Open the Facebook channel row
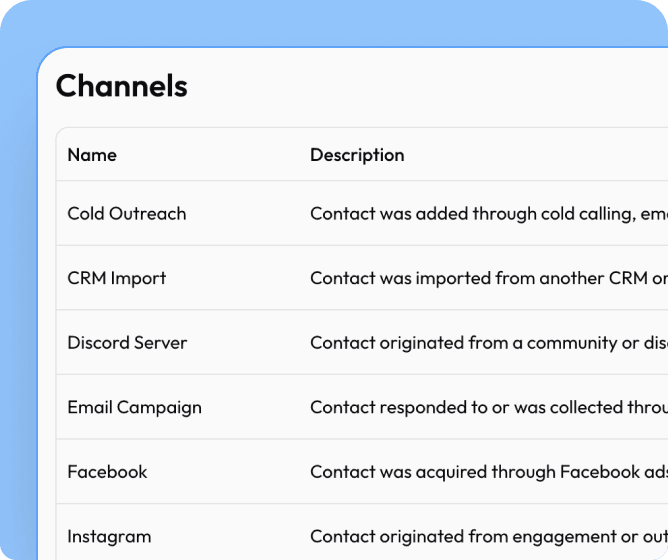 [362, 472]
